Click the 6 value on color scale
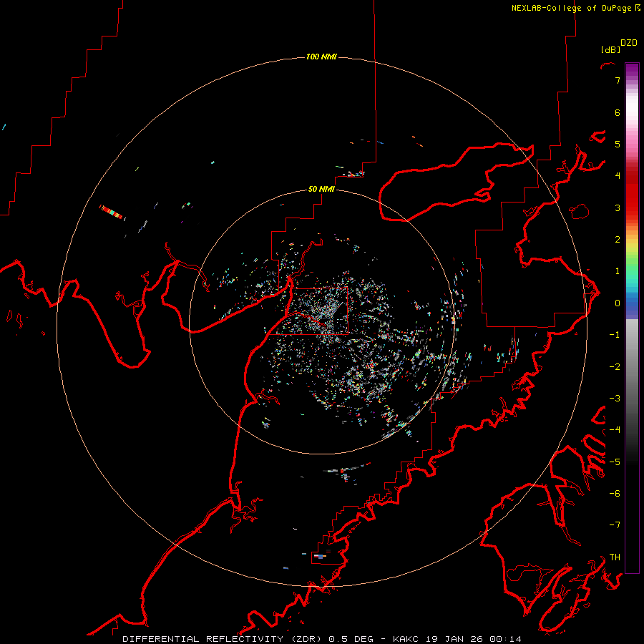Screen dimensions: 644x644 [618, 112]
